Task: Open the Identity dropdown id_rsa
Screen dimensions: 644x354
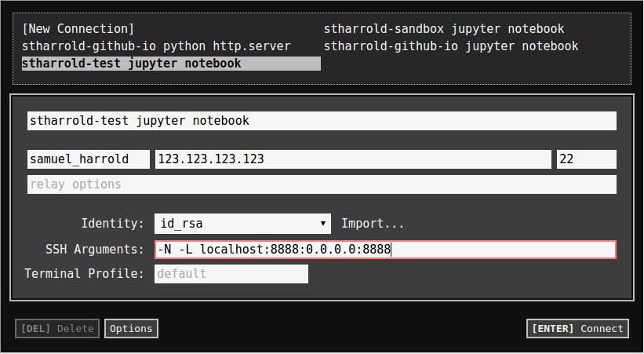Action: coord(242,224)
